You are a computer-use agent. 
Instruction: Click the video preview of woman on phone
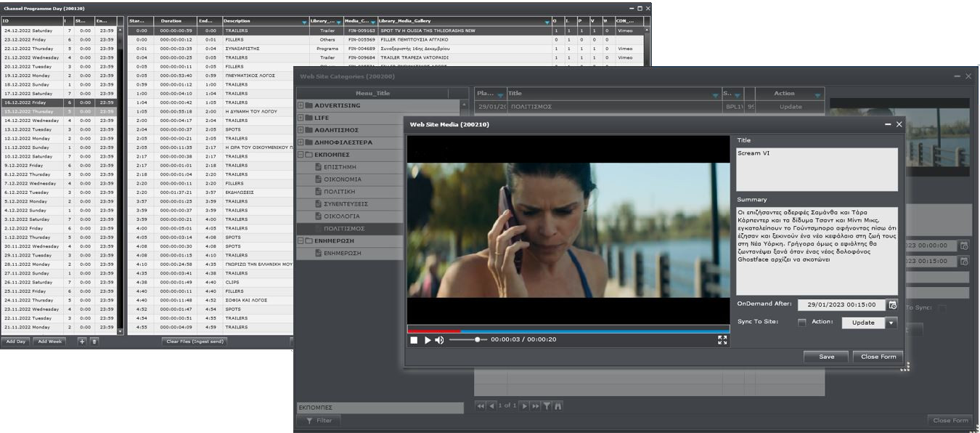568,230
